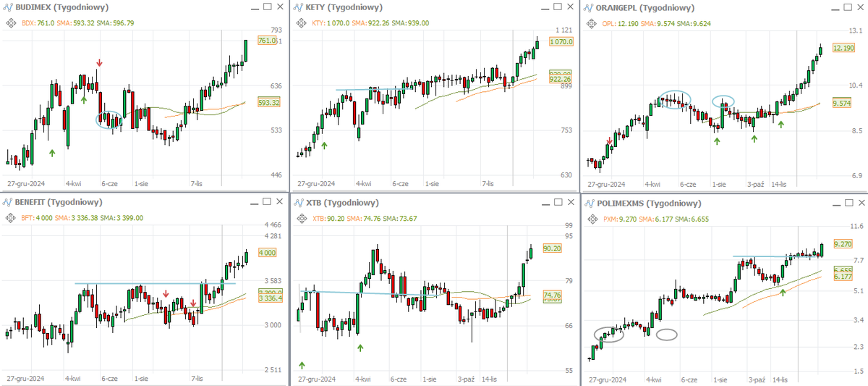Maximize the XTB chart panel
This screenshot has height=386, width=868.
(558, 201)
